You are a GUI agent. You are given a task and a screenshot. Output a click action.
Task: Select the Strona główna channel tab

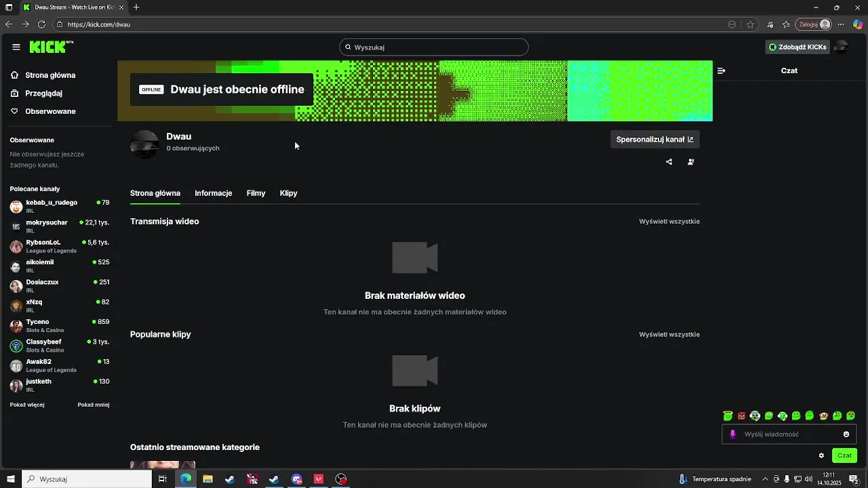click(155, 193)
